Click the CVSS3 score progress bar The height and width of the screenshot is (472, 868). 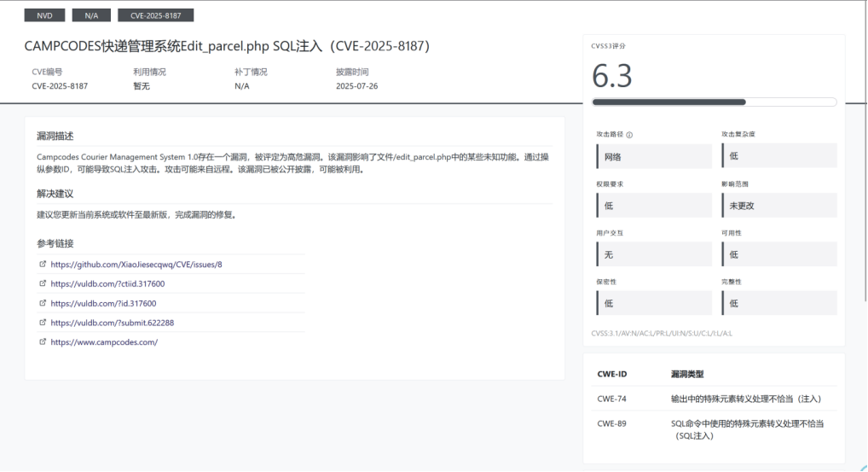coord(715,102)
